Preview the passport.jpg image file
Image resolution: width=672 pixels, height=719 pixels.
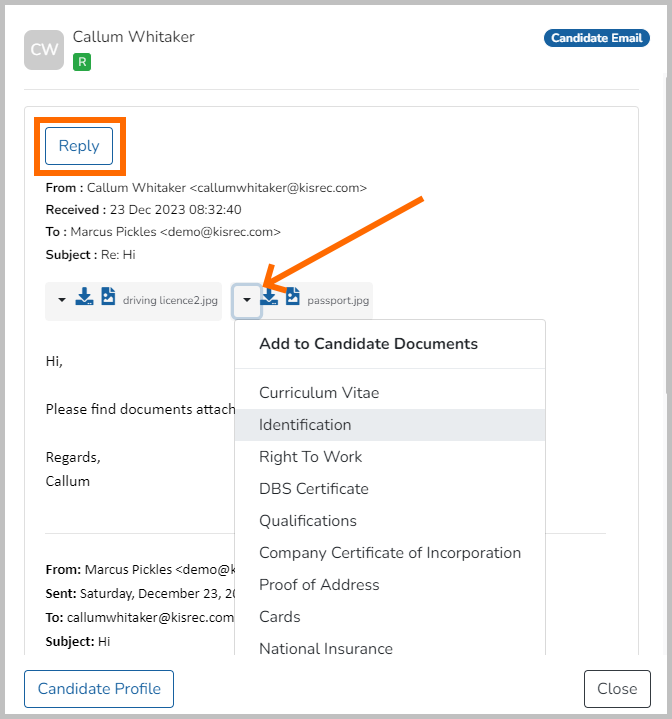[293, 298]
